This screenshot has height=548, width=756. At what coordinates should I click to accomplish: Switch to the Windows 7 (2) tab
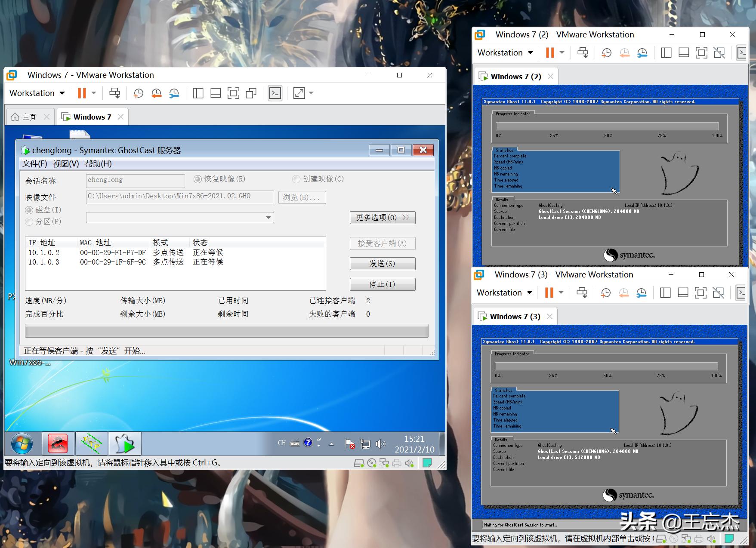pyautogui.click(x=516, y=76)
